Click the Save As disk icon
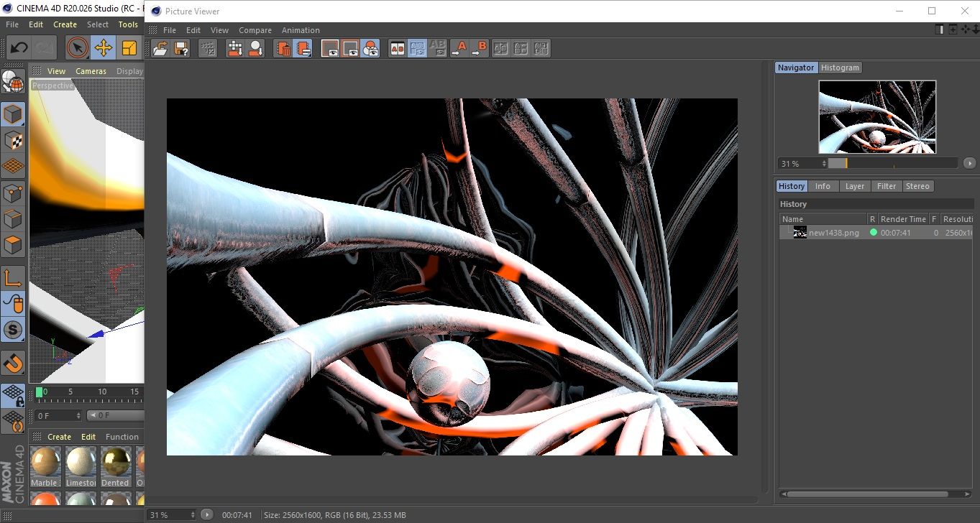The height and width of the screenshot is (523, 980). pos(181,49)
